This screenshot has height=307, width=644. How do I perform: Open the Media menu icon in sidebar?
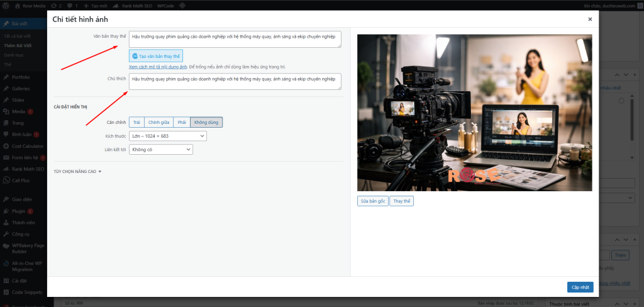6,111
